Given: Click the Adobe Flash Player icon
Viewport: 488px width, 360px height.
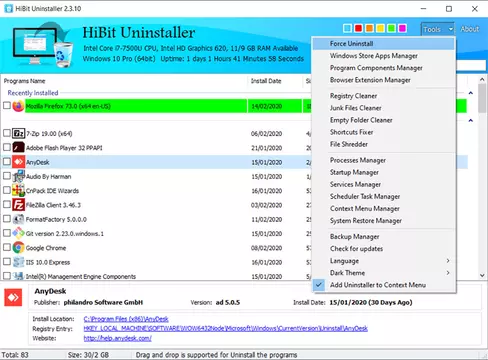Looking at the screenshot, I should coord(18,147).
